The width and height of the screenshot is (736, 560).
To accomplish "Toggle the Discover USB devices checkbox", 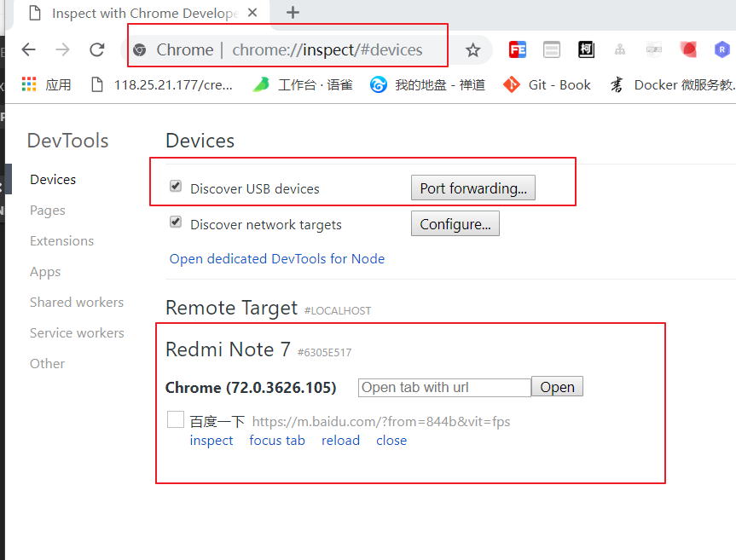I will coord(176,186).
